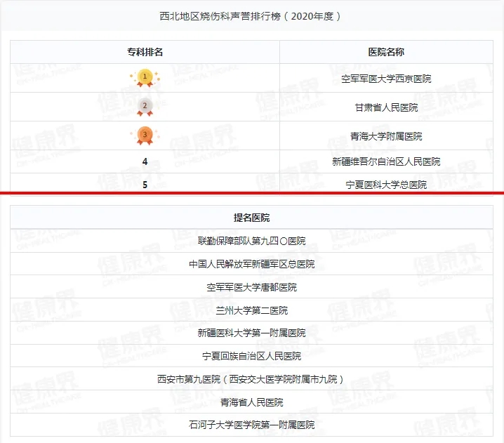
Task: Click the 医院名称 column header
Action: pyautogui.click(x=386, y=52)
